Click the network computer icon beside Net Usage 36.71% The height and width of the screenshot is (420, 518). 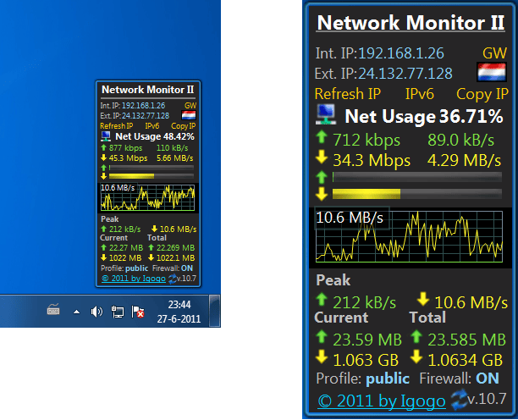pyautogui.click(x=326, y=114)
